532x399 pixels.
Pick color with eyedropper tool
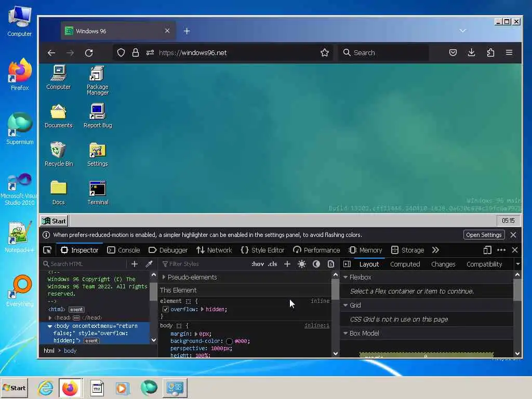pos(149,264)
